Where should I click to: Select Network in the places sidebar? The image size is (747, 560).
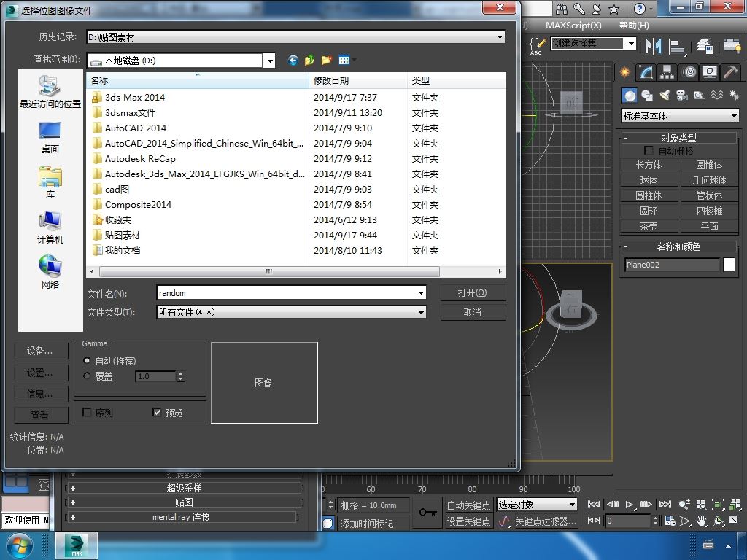click(x=50, y=273)
